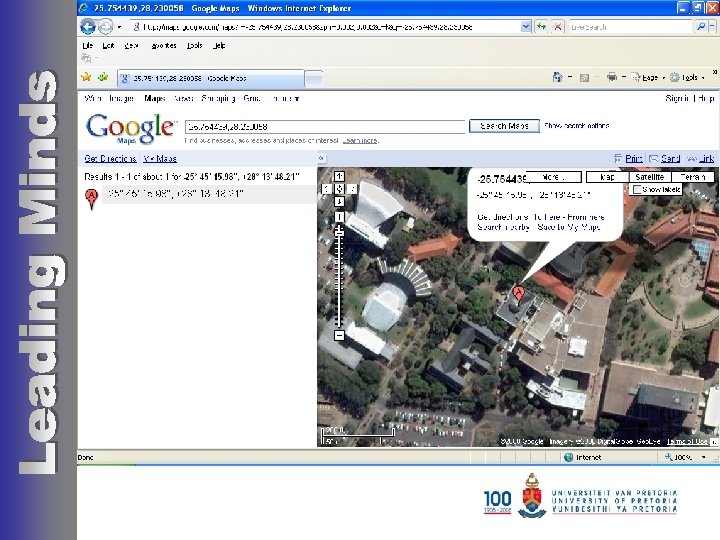
Task: Click the Google Maps logo
Action: click(131, 128)
